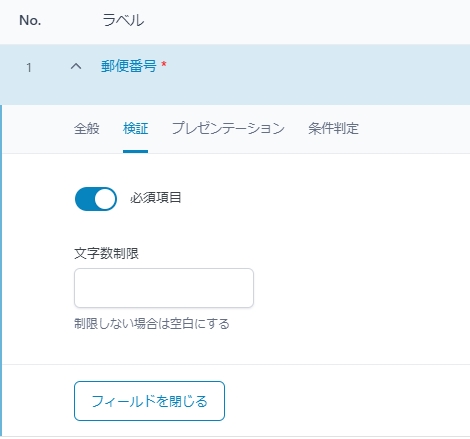Click the フィールドを閉じる button

pos(149,401)
